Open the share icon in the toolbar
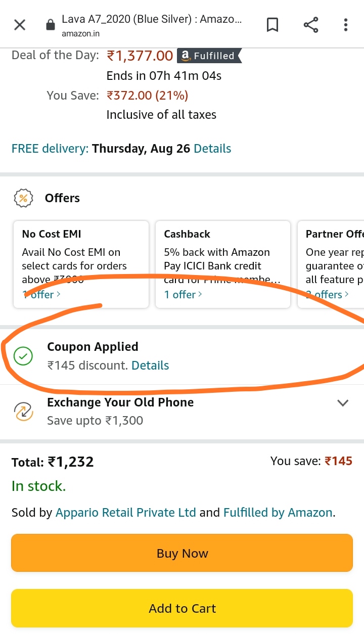 311,25
